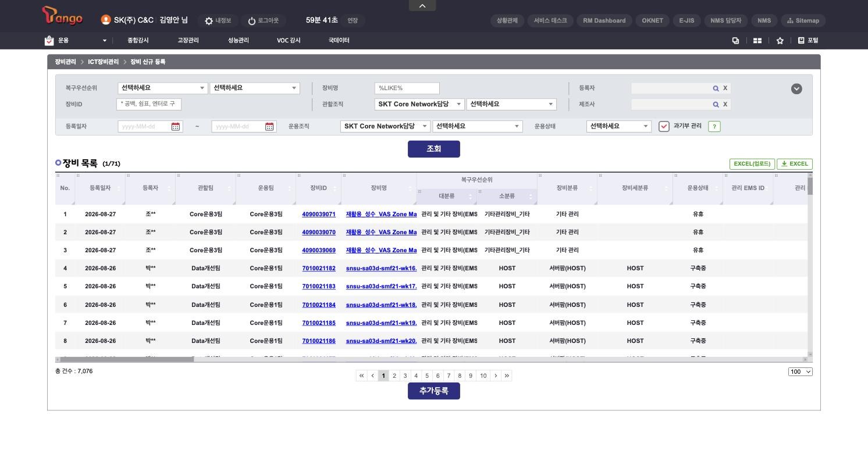Viewport: 868px width, 472px height.
Task: Open the second 복구우선순위 dropdown
Action: click(x=255, y=88)
